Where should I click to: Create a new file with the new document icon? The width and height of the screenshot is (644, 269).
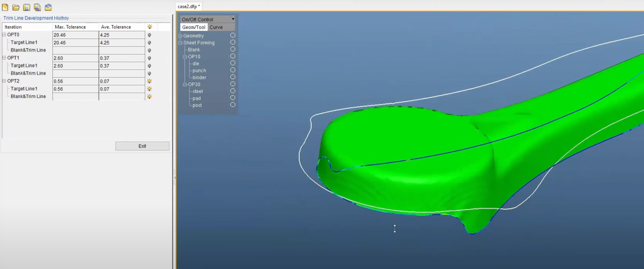point(5,7)
